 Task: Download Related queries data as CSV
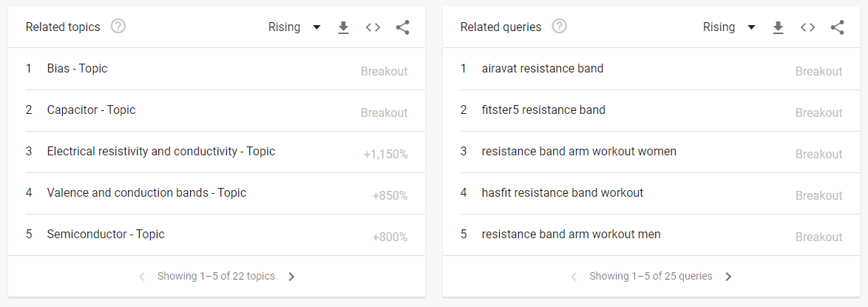tap(778, 27)
